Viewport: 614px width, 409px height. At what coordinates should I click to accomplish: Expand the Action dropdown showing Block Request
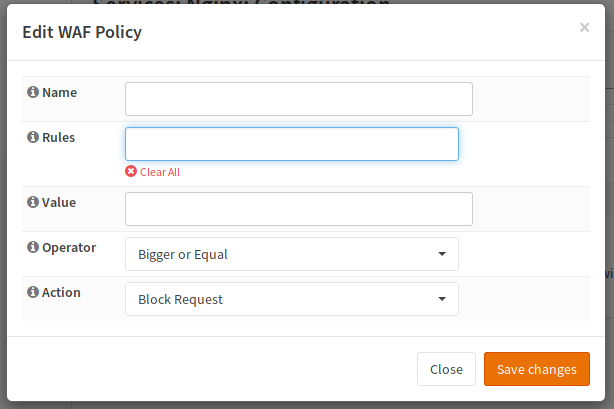(291, 299)
